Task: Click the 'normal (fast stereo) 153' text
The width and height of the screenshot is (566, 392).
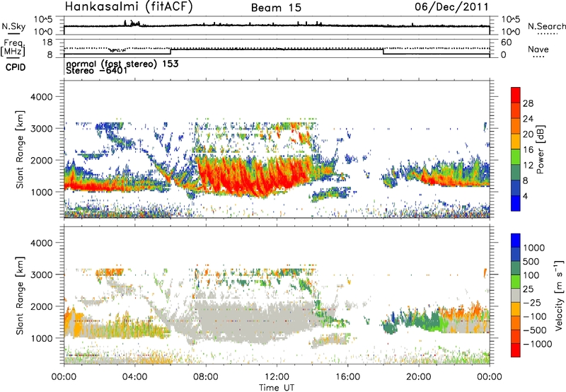Action: pos(122,64)
